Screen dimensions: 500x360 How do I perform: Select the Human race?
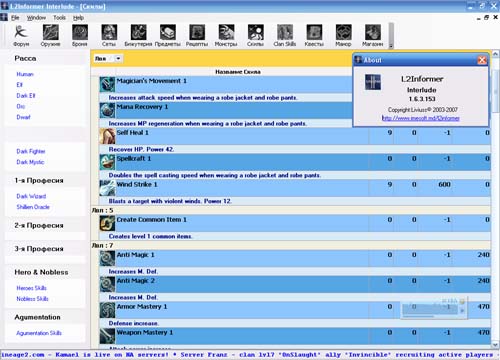point(25,74)
